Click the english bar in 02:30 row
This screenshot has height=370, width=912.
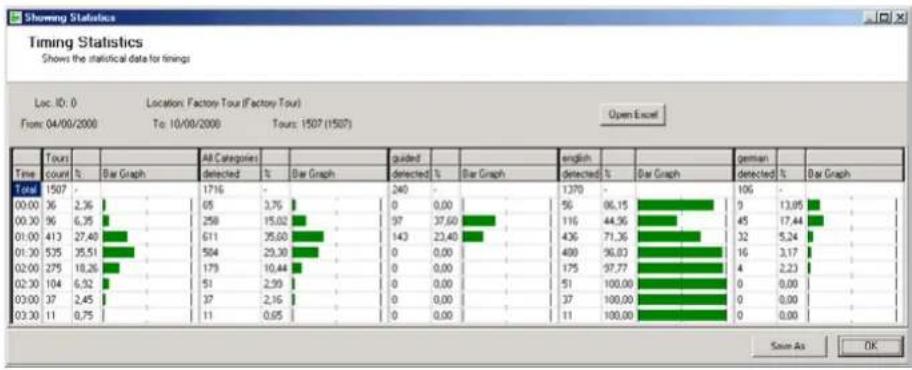point(682,284)
